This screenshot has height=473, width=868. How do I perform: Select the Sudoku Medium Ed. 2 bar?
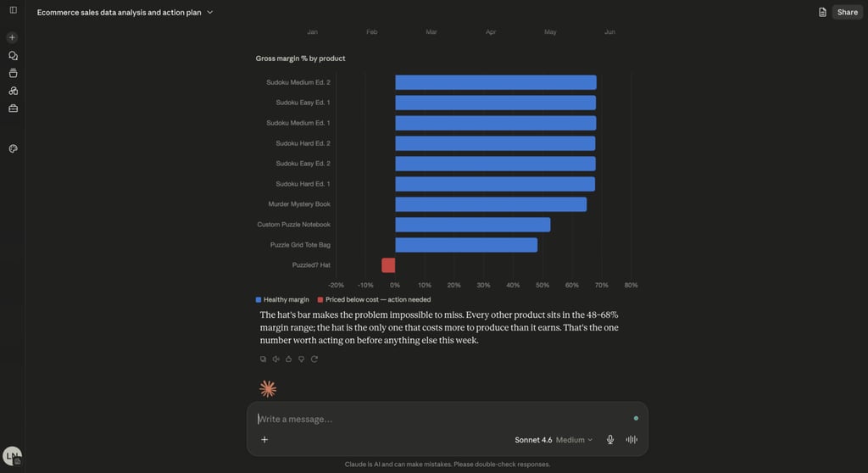click(496, 82)
